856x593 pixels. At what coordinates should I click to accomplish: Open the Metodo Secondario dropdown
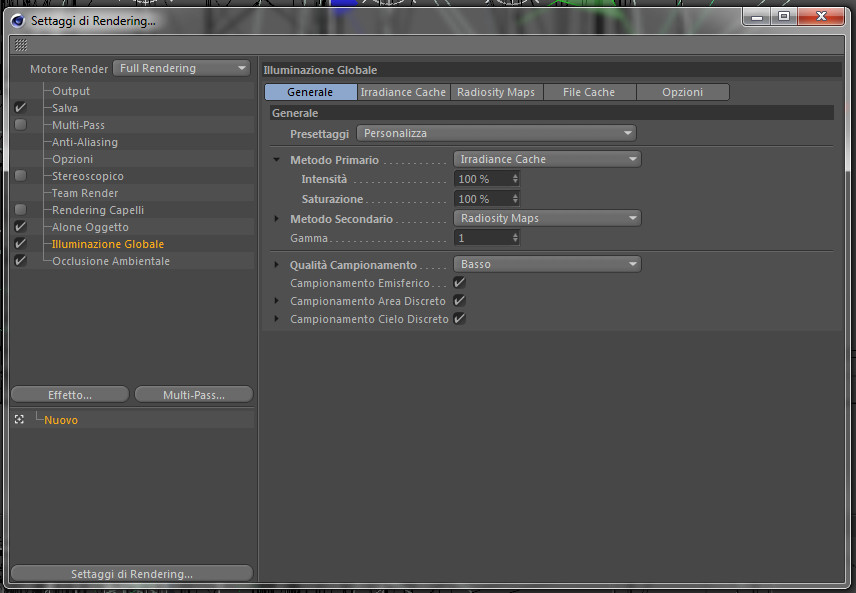547,218
